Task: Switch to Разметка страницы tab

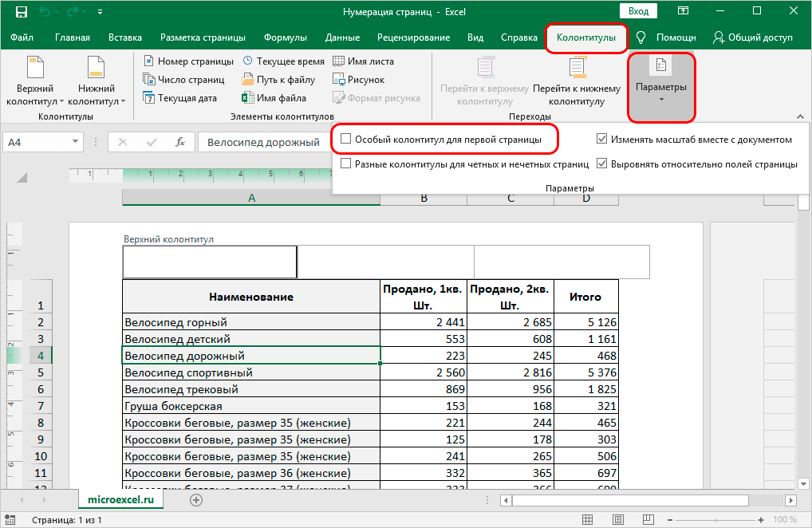Action: 203,37
